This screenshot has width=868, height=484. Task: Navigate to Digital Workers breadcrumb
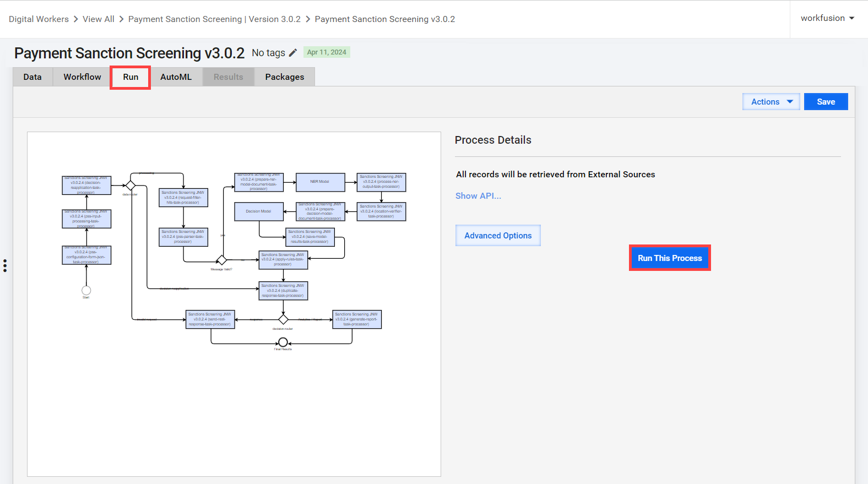point(39,19)
